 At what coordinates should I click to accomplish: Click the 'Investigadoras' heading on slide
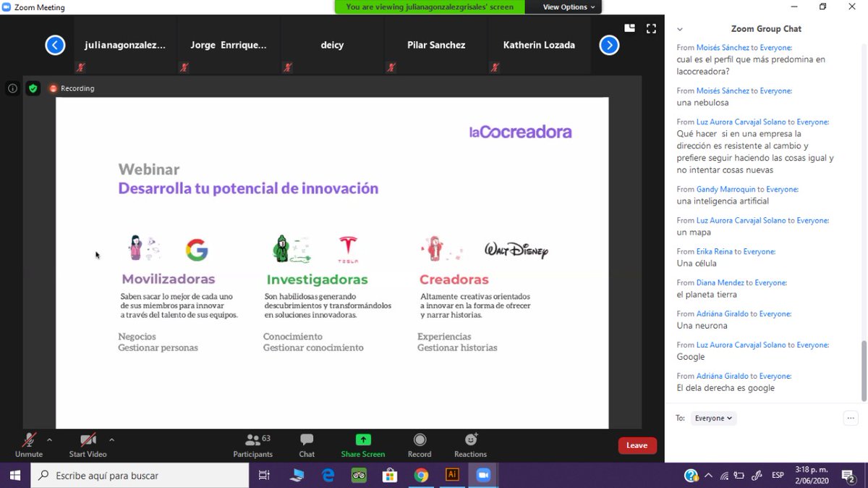[x=317, y=279]
